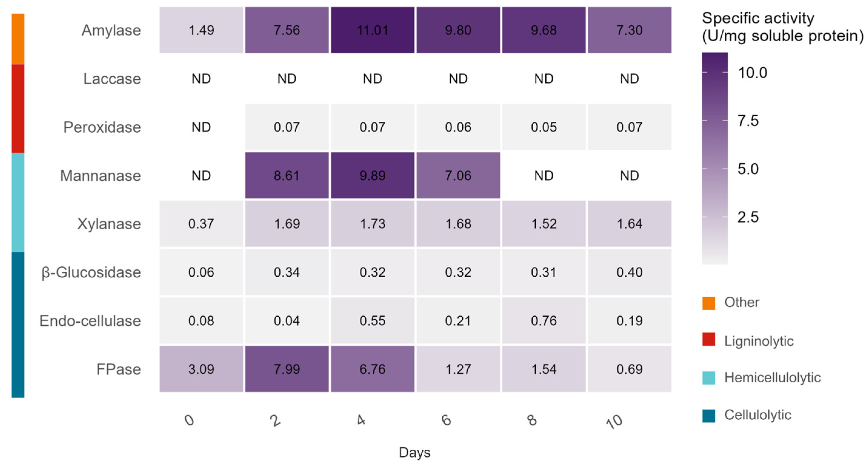Click the red Ligninolytic legend swatch
The width and height of the screenshot is (868, 466).
[x=709, y=339]
